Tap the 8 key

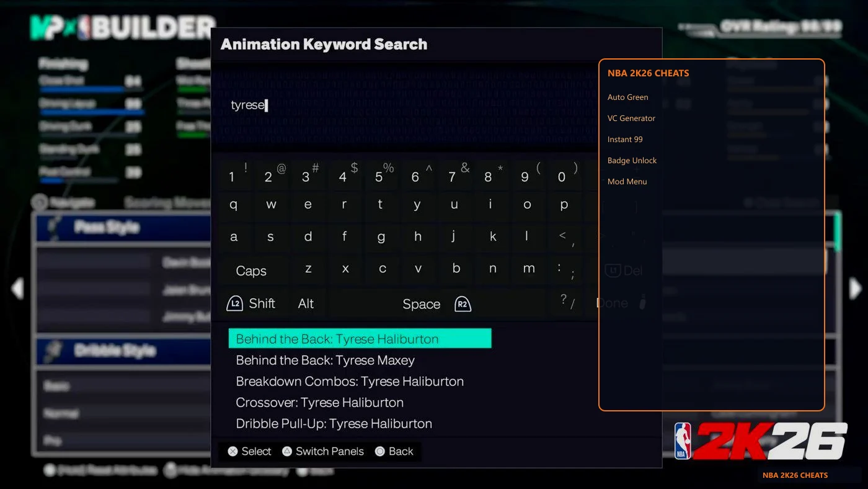pos(490,176)
